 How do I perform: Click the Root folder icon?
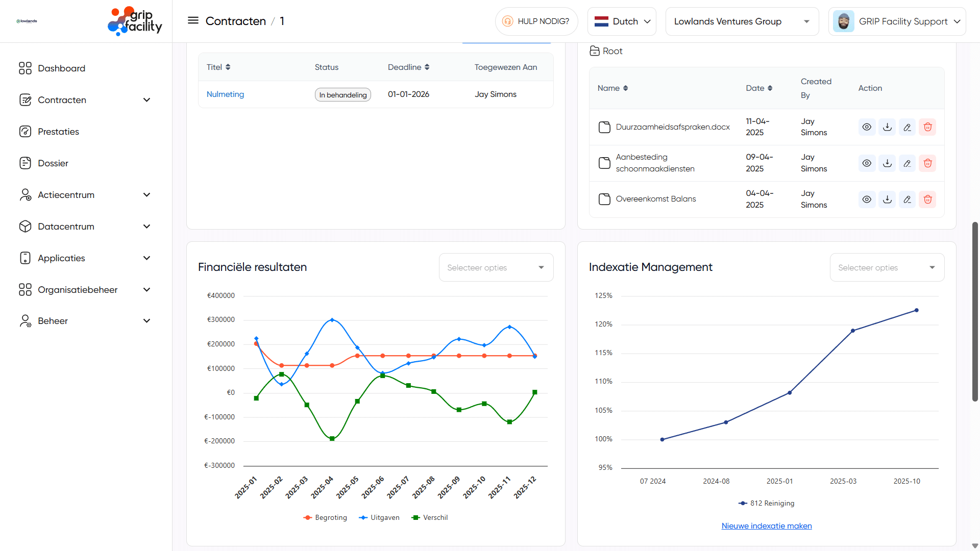(x=595, y=51)
